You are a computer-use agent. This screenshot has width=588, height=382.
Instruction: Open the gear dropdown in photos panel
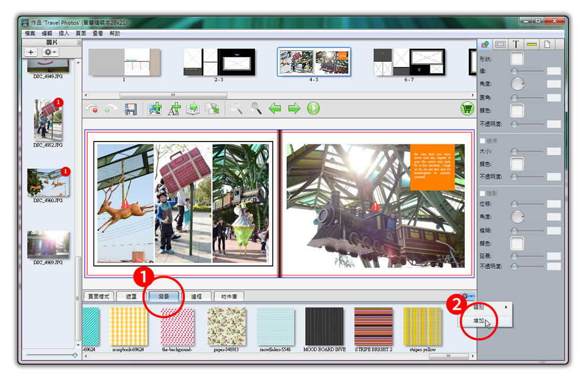click(50, 52)
